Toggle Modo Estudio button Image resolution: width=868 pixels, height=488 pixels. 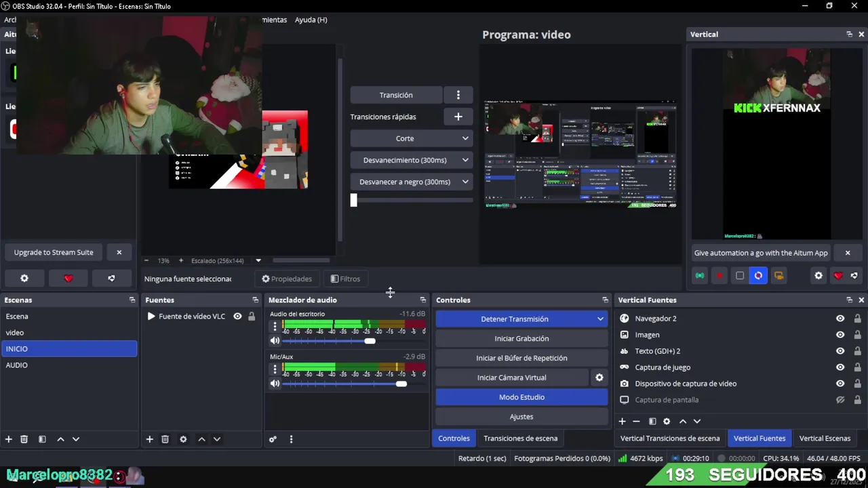(x=521, y=397)
